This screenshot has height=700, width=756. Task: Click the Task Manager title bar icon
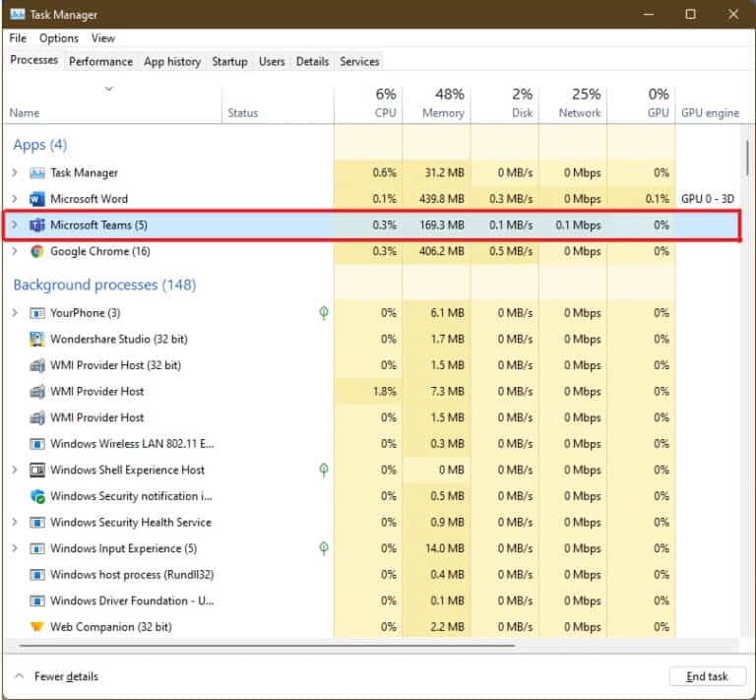pyautogui.click(x=18, y=15)
